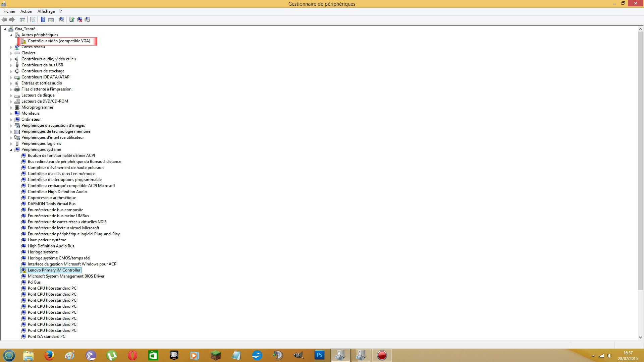The image size is (644, 362).
Task: Scan for hardware changes toolbar icon
Action: coord(61,19)
